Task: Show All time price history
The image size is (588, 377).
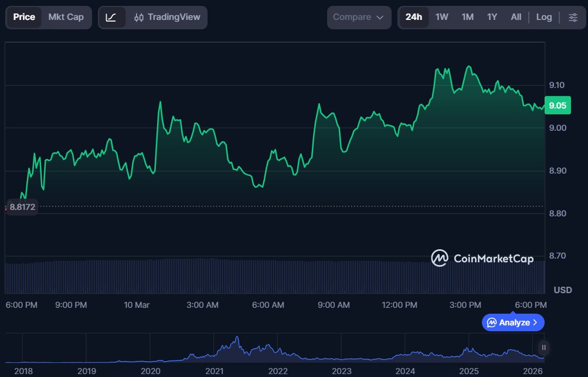Action: tap(515, 18)
